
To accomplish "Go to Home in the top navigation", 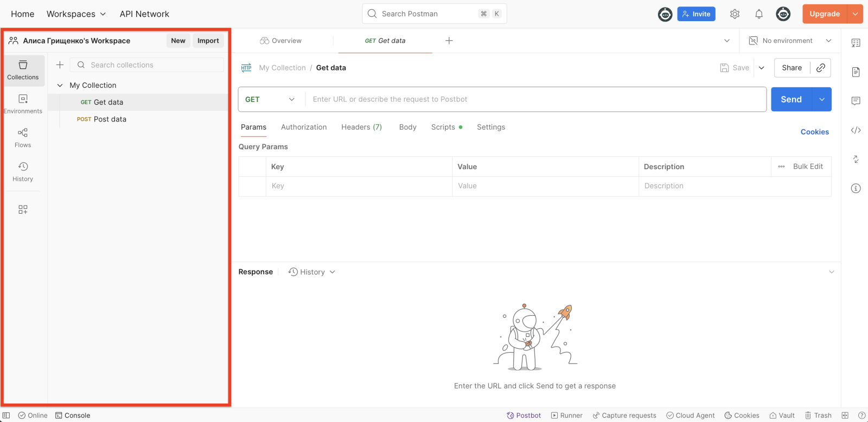I will [23, 14].
